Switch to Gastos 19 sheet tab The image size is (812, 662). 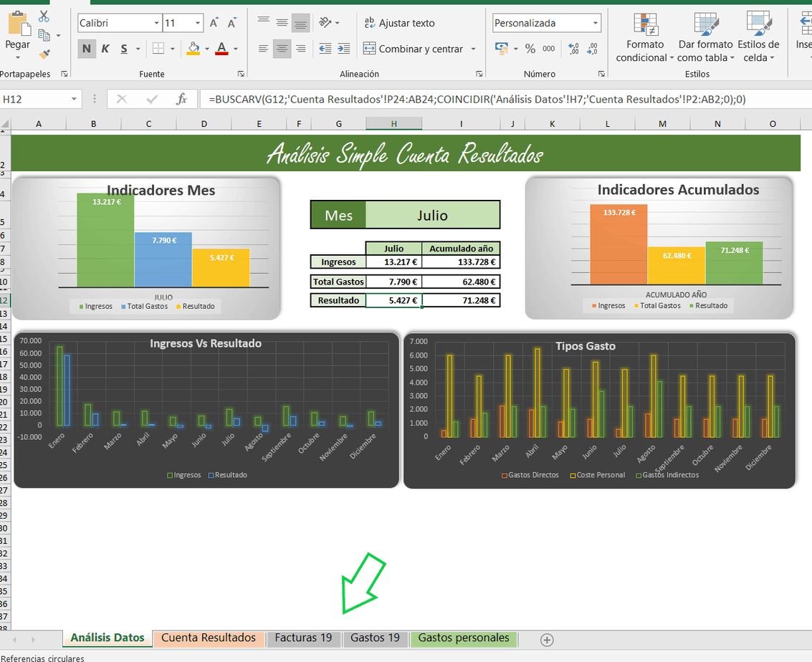(376, 638)
